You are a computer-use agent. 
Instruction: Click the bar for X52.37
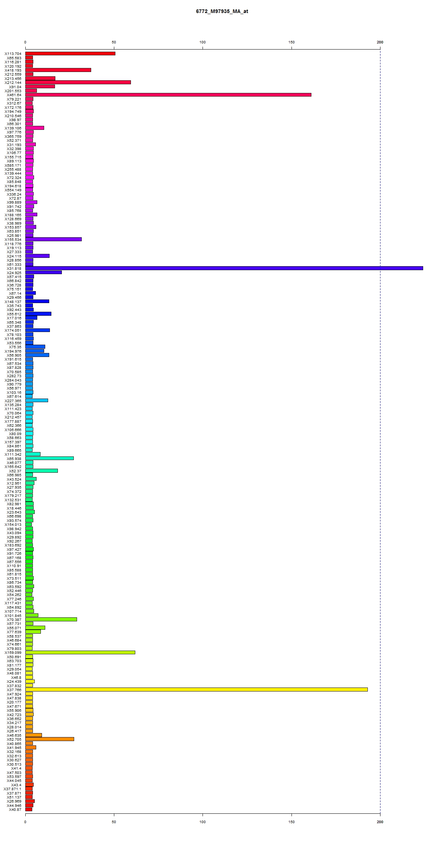tap(42, 471)
